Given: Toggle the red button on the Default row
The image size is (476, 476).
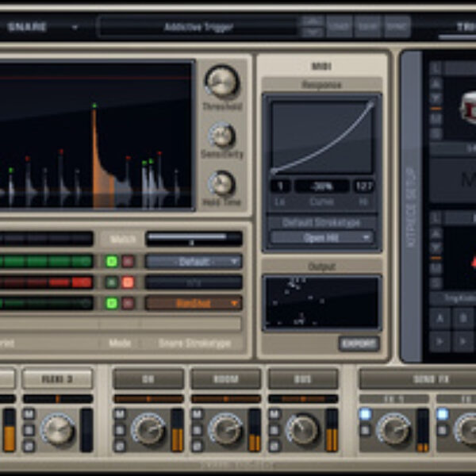Looking at the screenshot, I should click(128, 261).
